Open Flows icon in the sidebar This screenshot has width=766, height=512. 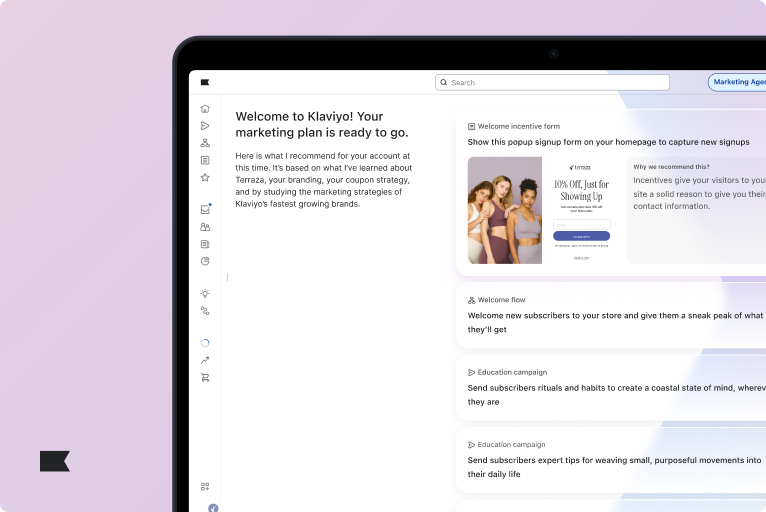pyautogui.click(x=205, y=143)
